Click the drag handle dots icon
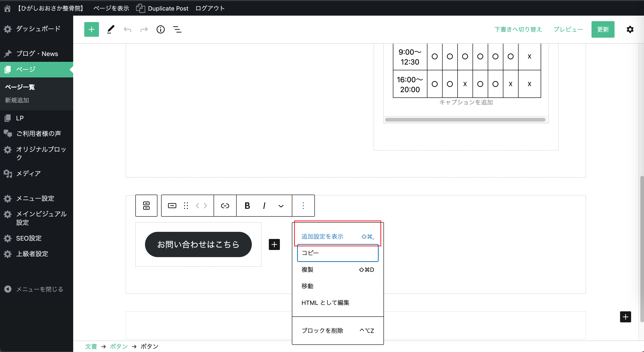644x352 pixels. click(186, 206)
